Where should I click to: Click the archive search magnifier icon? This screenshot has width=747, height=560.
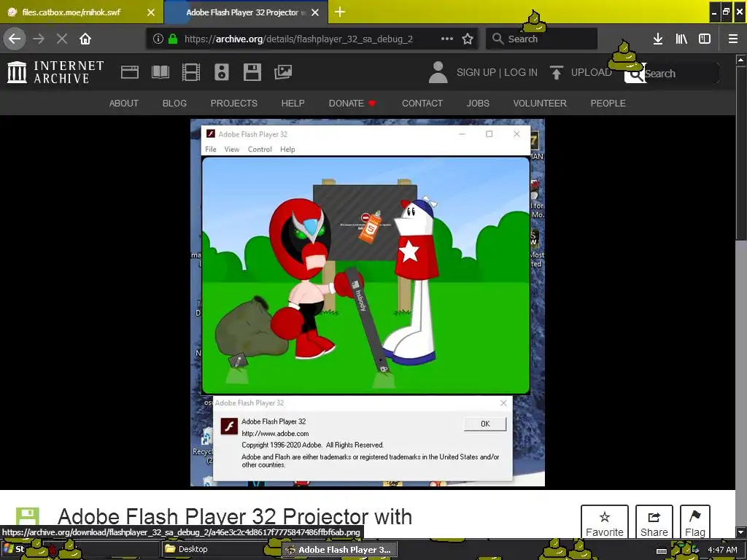click(x=635, y=74)
